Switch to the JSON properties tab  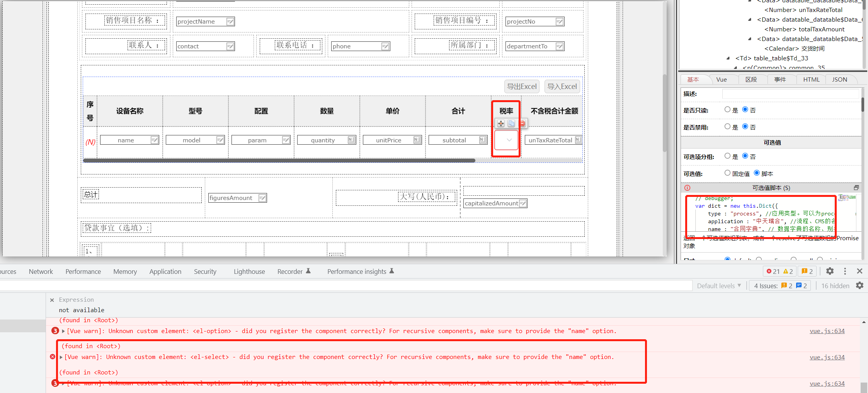[x=839, y=79]
